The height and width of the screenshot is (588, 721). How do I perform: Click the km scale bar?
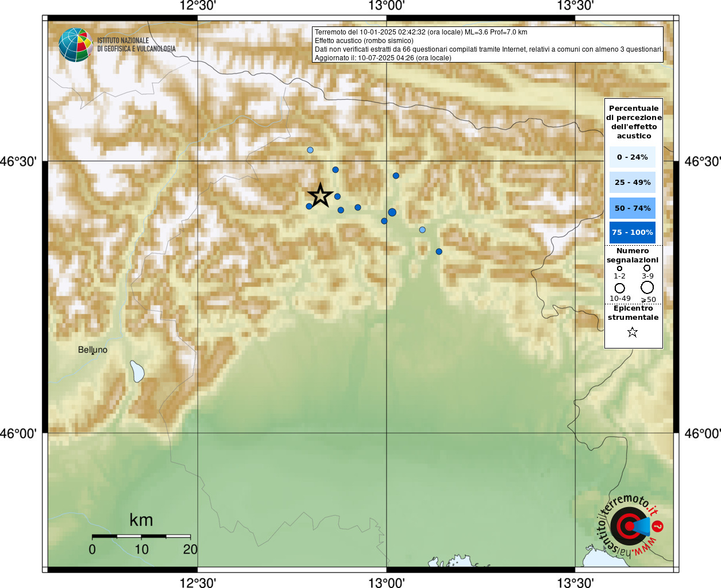[x=141, y=536]
